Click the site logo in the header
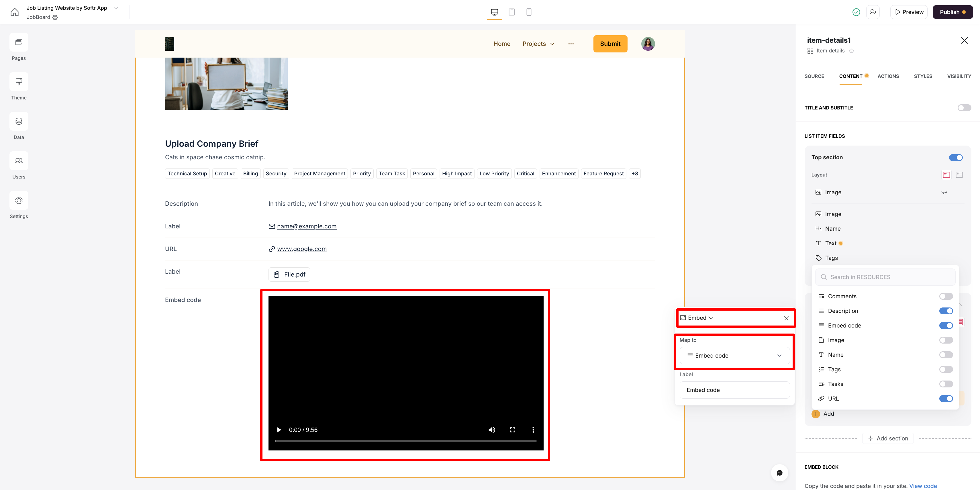Viewport: 980px width, 490px height. pyautogui.click(x=169, y=44)
